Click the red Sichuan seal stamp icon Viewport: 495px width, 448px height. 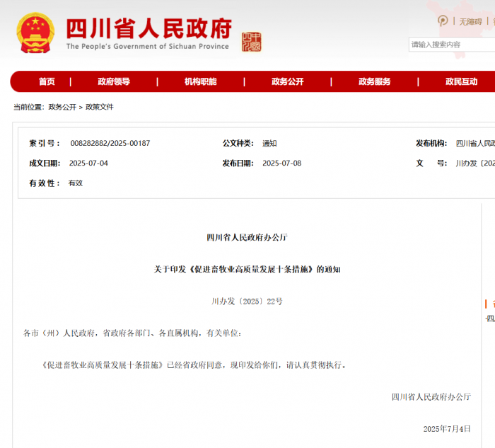tap(251, 42)
